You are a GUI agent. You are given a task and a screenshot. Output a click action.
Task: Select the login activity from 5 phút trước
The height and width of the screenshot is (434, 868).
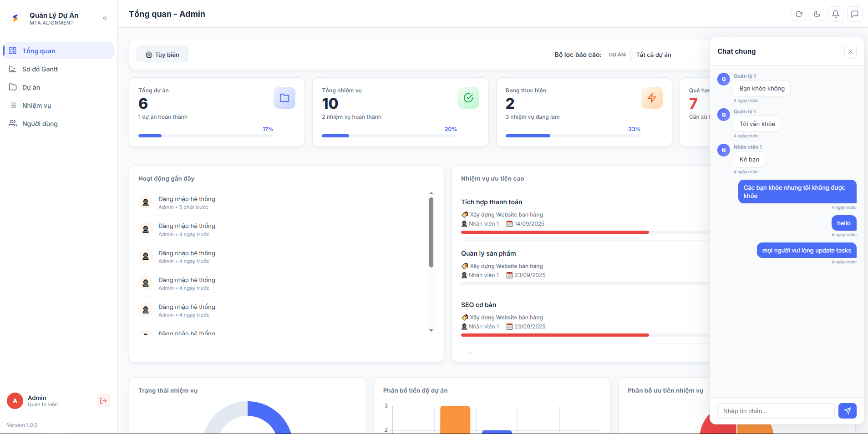point(282,202)
